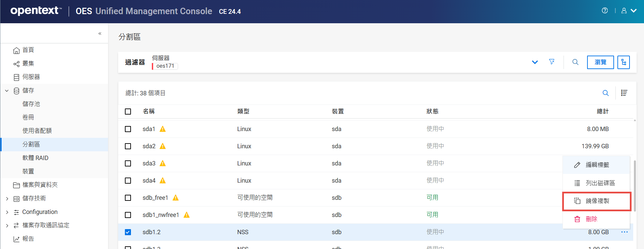
Task: Check the box for sda3
Action: tap(128, 163)
